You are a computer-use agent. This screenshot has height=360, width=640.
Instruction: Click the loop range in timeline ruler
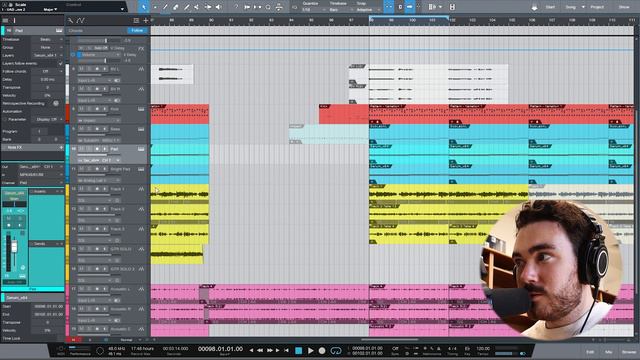(x=409, y=18)
